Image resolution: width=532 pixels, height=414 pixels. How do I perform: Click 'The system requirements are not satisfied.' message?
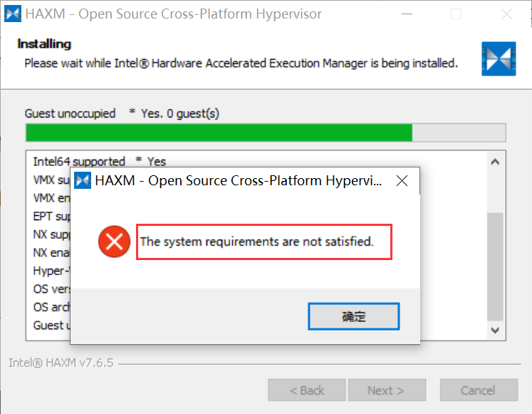coord(257,242)
